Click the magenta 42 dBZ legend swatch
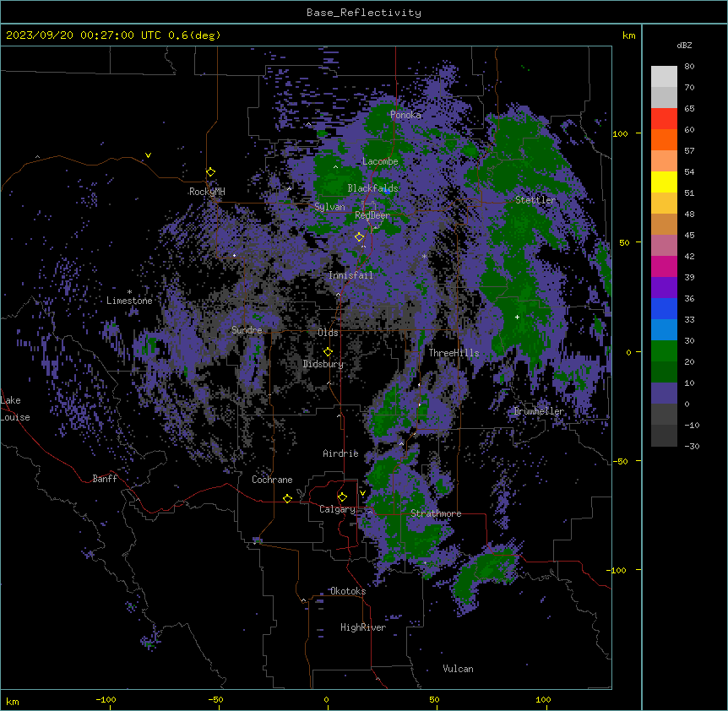This screenshot has width=728, height=711. [664, 266]
